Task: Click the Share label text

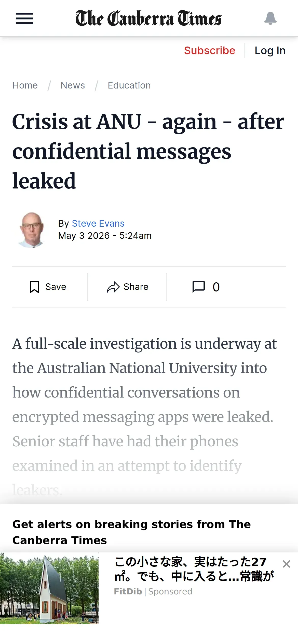Action: click(x=136, y=287)
